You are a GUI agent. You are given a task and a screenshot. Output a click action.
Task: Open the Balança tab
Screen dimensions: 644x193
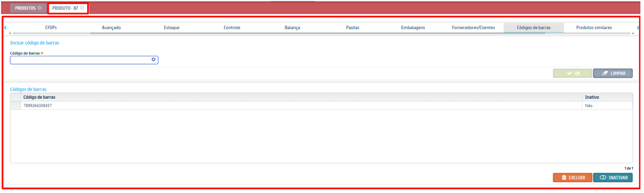point(292,28)
